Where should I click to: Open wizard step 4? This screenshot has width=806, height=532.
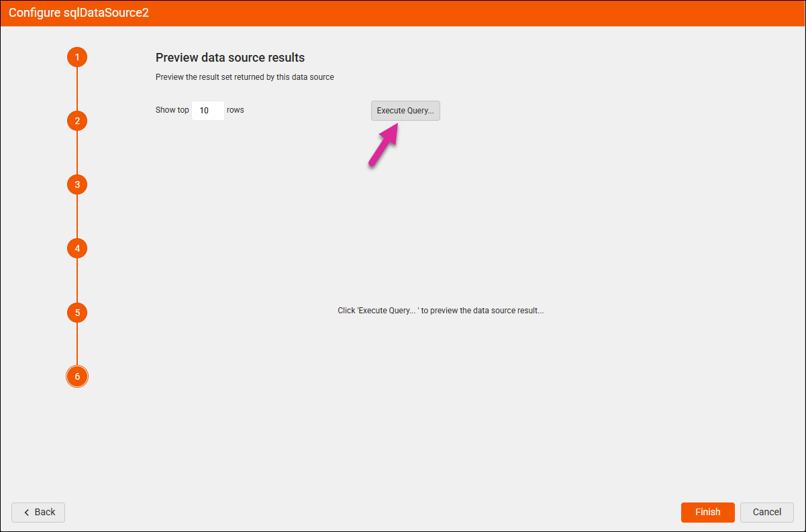click(77, 248)
